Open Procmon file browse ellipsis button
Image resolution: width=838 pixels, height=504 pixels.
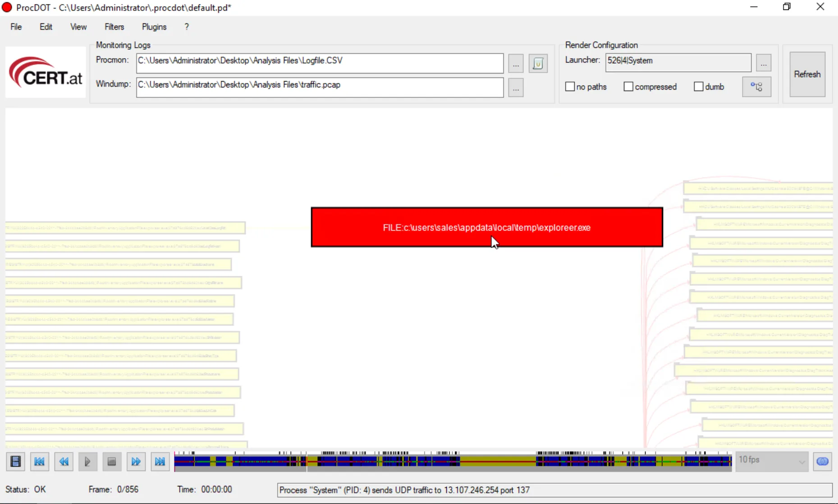516,64
